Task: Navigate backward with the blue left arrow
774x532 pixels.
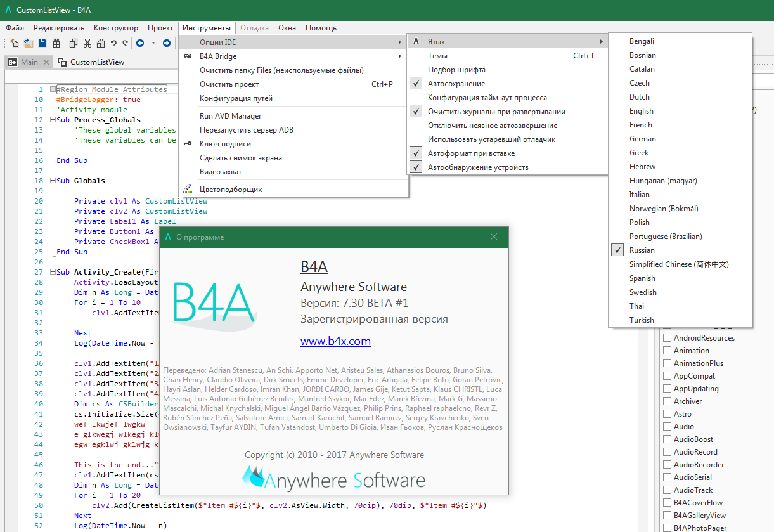Action: 140,43
